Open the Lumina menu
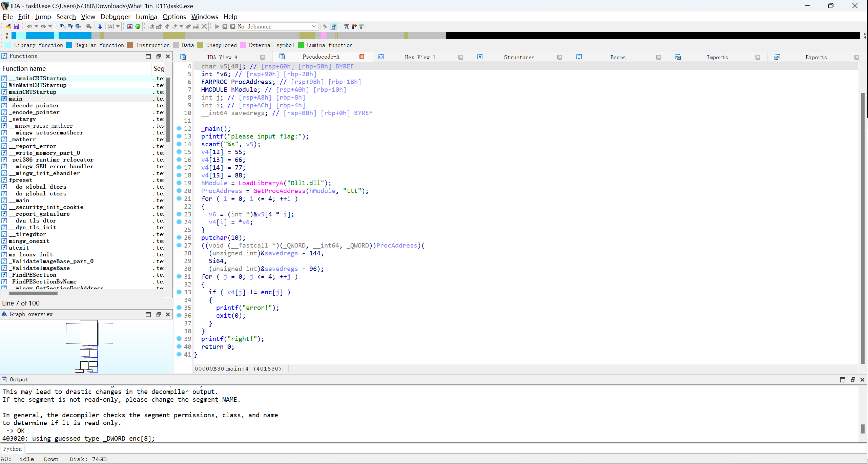 tap(146, 17)
